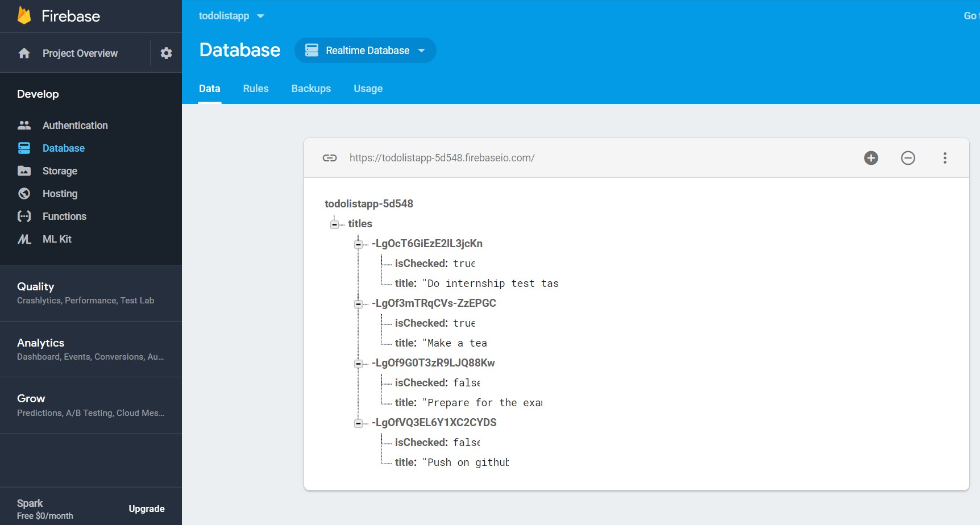The width and height of the screenshot is (980, 525).
Task: Expand the Grow section
Action: tap(91, 405)
